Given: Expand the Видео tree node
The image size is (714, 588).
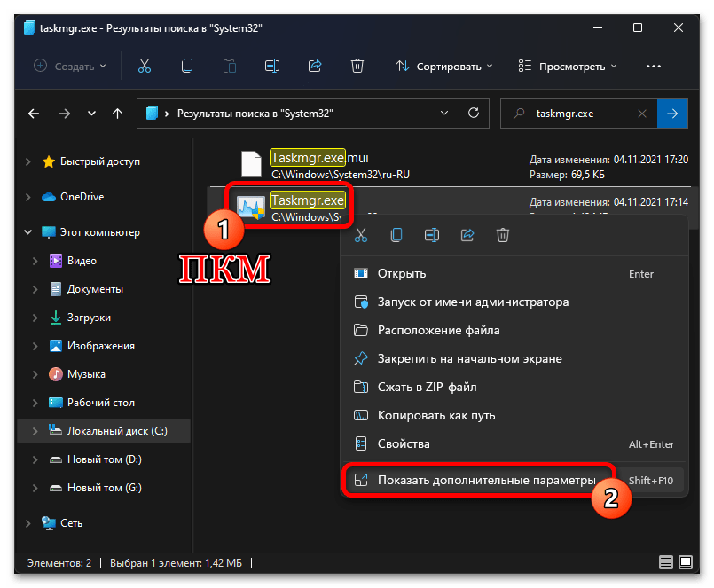Looking at the screenshot, I should pos(35,261).
